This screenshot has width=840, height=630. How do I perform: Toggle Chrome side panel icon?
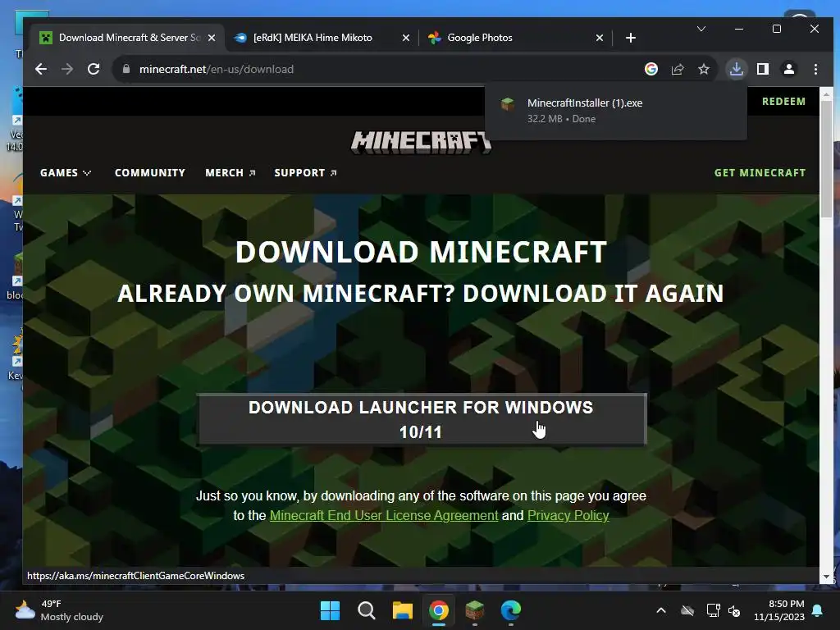[763, 69]
